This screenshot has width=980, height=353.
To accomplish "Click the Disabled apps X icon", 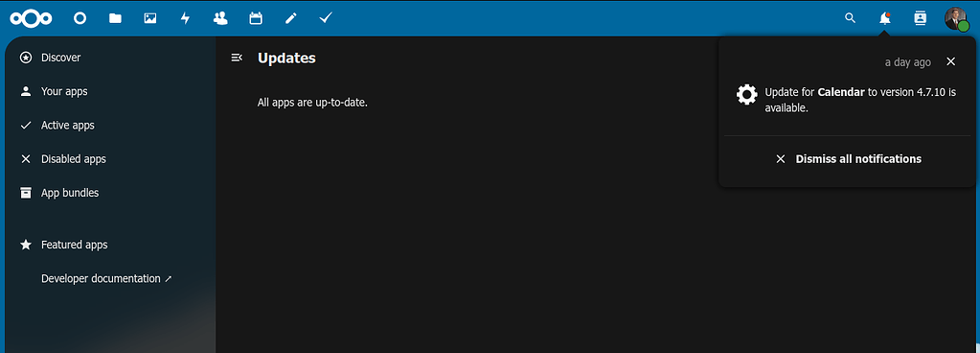I will tap(26, 159).
